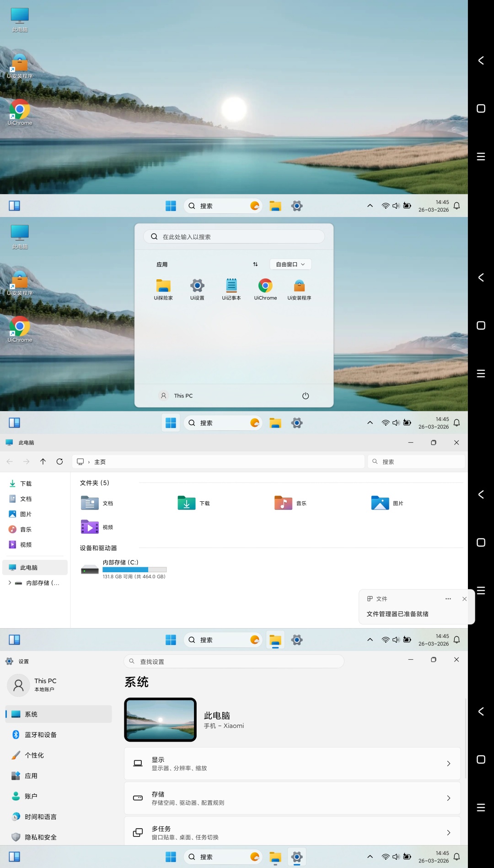Select 图片 in the explorer sidebar

click(x=35, y=514)
